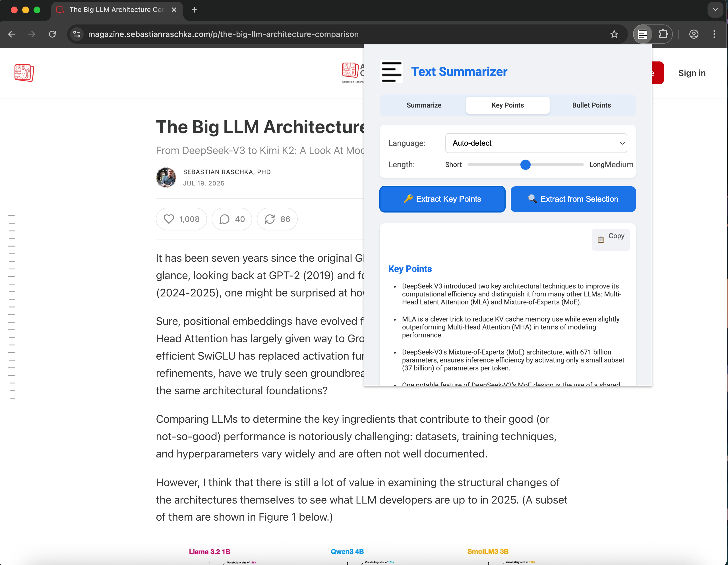Click the DeepSeek V3 introduced bullet text
The image size is (728, 565).
pyautogui.click(x=512, y=294)
